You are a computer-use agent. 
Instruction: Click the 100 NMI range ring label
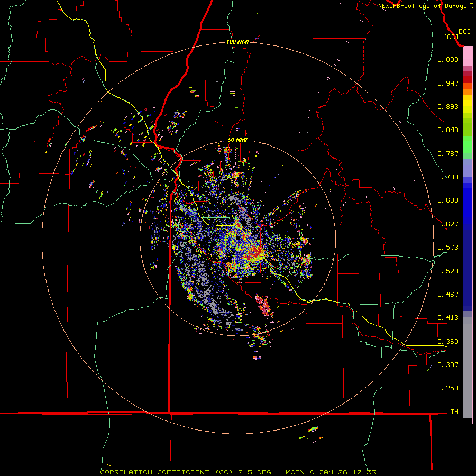(237, 42)
